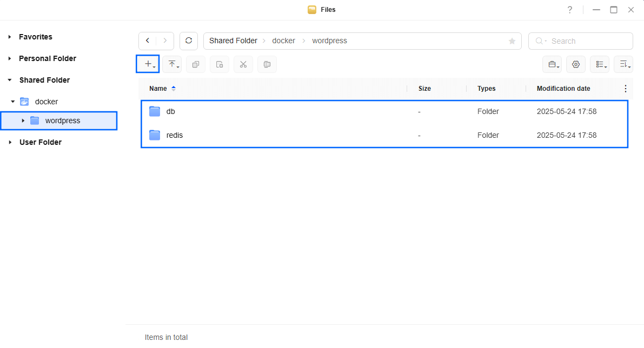Open the create new (plus) menu
The height and width of the screenshot is (348, 644).
tap(148, 64)
